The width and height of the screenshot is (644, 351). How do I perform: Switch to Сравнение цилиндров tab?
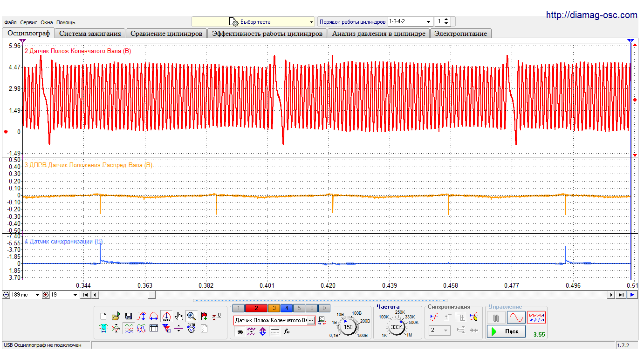pyautogui.click(x=166, y=34)
